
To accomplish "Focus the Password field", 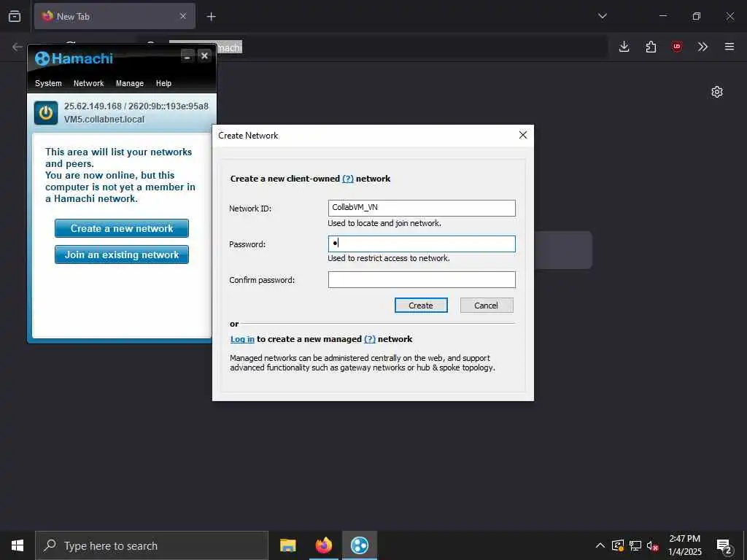I will 422,244.
